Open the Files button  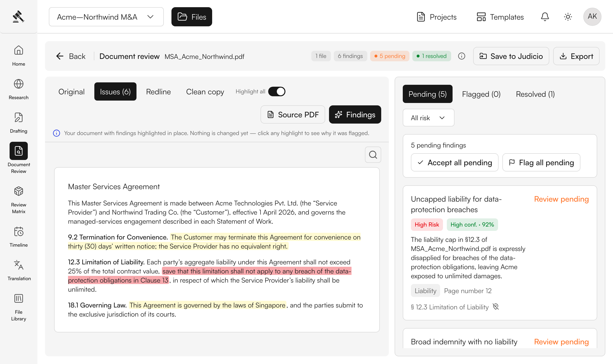[x=192, y=17]
